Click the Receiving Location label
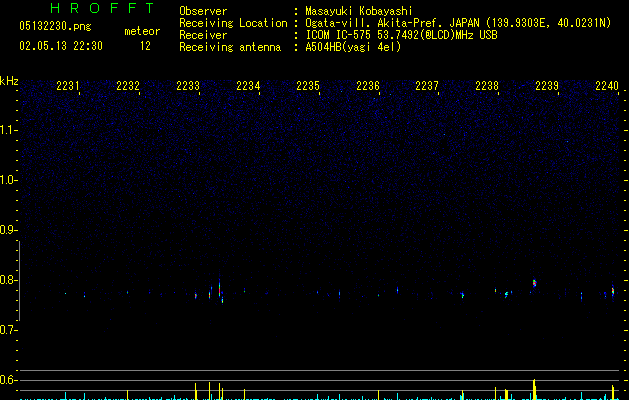Screen dimensions: 629x400 pyautogui.click(x=233, y=23)
